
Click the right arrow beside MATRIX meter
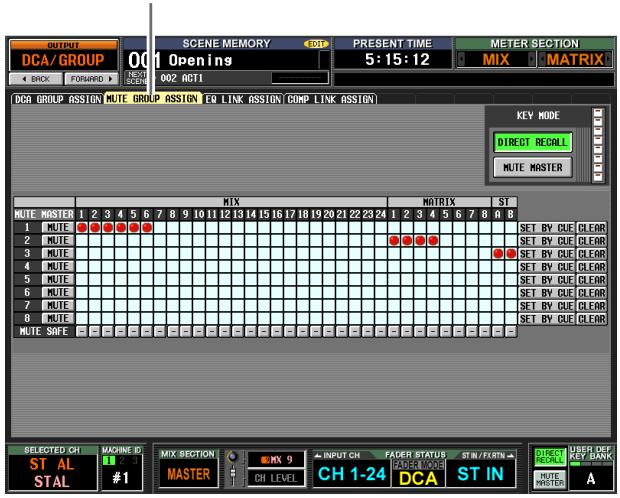[609, 60]
